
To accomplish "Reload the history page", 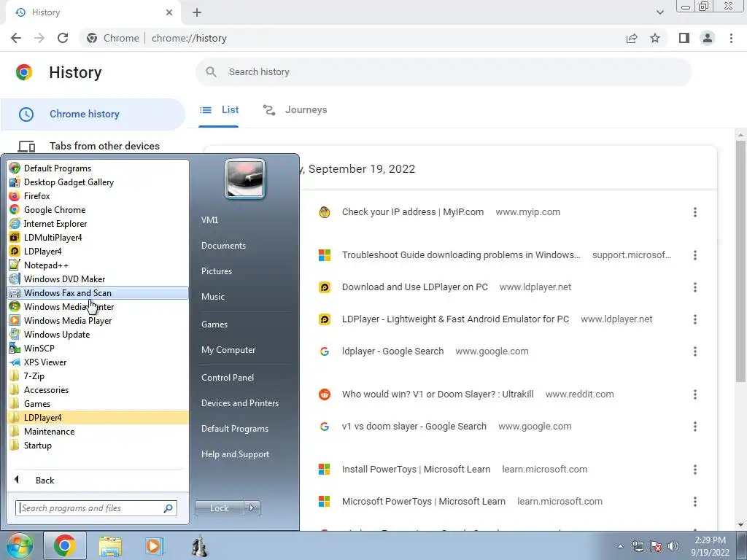I will tap(63, 38).
